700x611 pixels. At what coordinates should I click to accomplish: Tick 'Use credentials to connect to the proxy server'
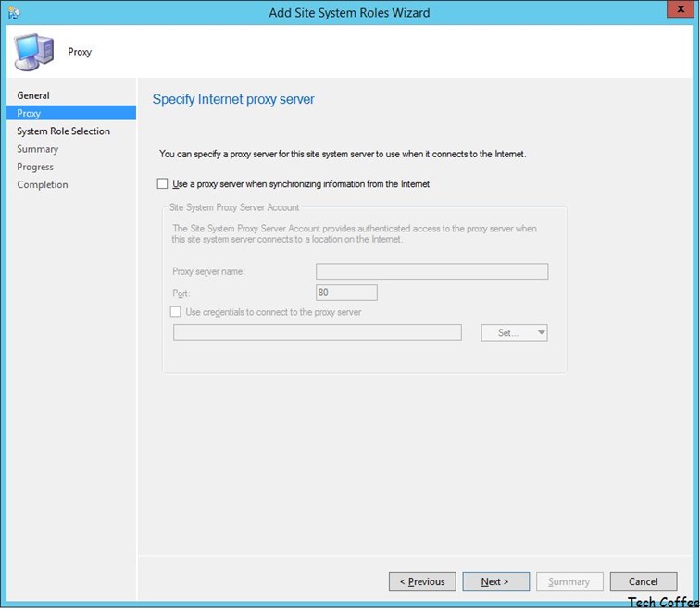175,312
